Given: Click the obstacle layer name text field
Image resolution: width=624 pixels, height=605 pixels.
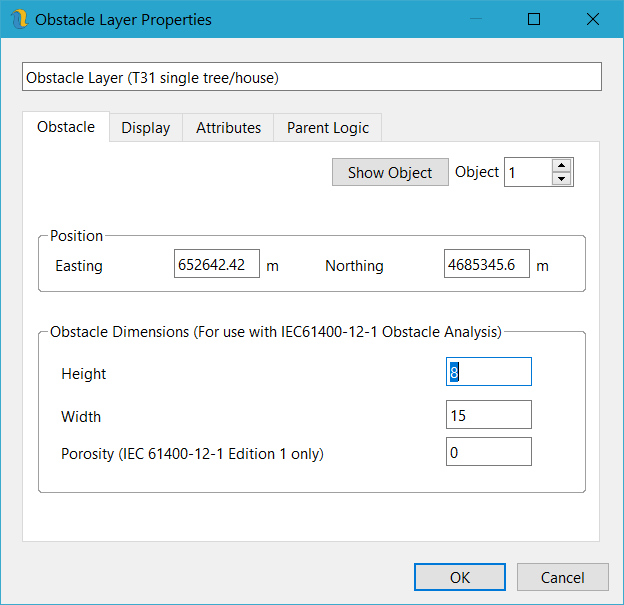Looking at the screenshot, I should coord(311,77).
